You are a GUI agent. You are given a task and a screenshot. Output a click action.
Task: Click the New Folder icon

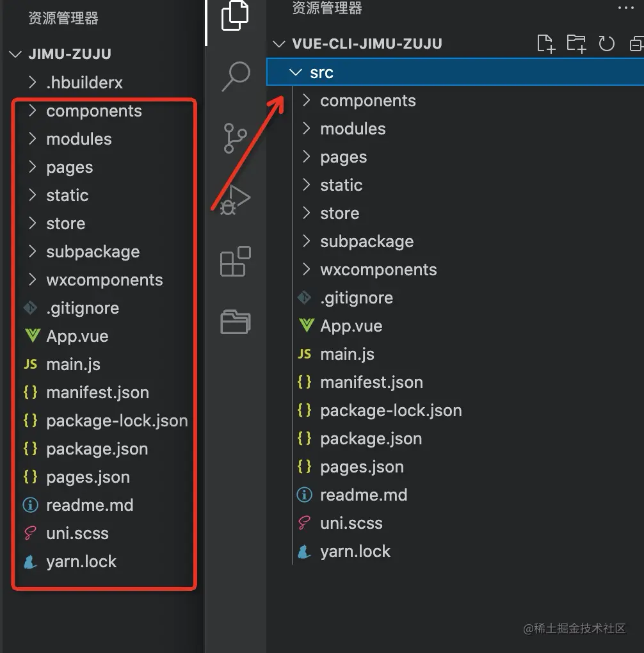pos(576,44)
